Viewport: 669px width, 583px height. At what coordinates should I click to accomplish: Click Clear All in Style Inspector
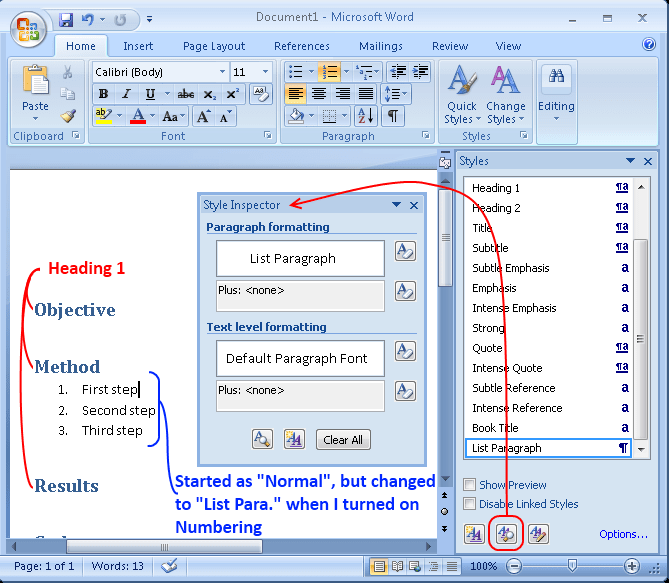point(343,440)
